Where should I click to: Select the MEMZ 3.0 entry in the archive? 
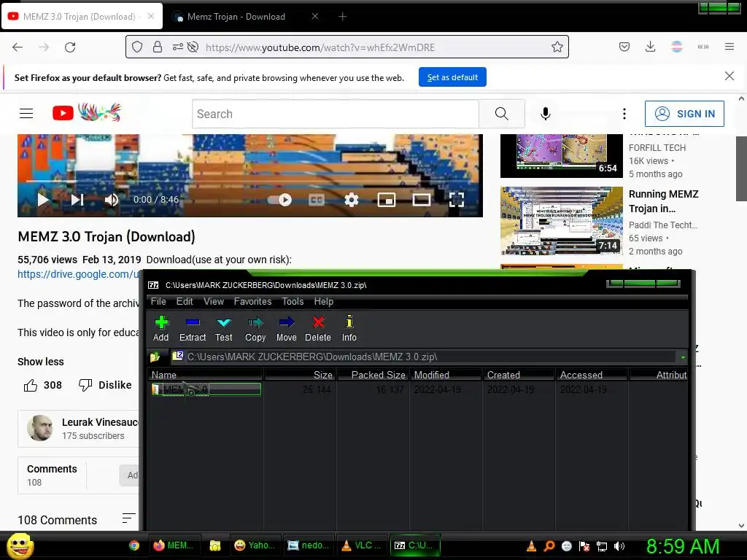click(206, 389)
